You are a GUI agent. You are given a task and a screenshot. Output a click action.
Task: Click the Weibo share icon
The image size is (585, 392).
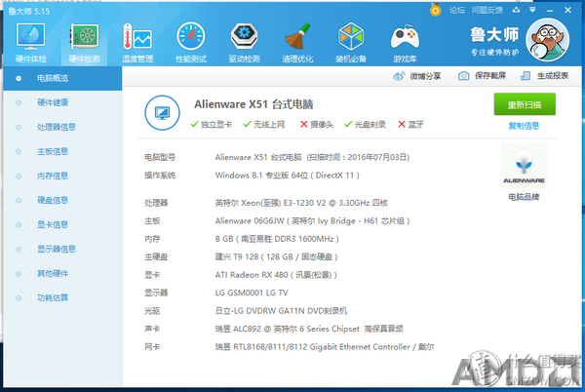pos(399,76)
